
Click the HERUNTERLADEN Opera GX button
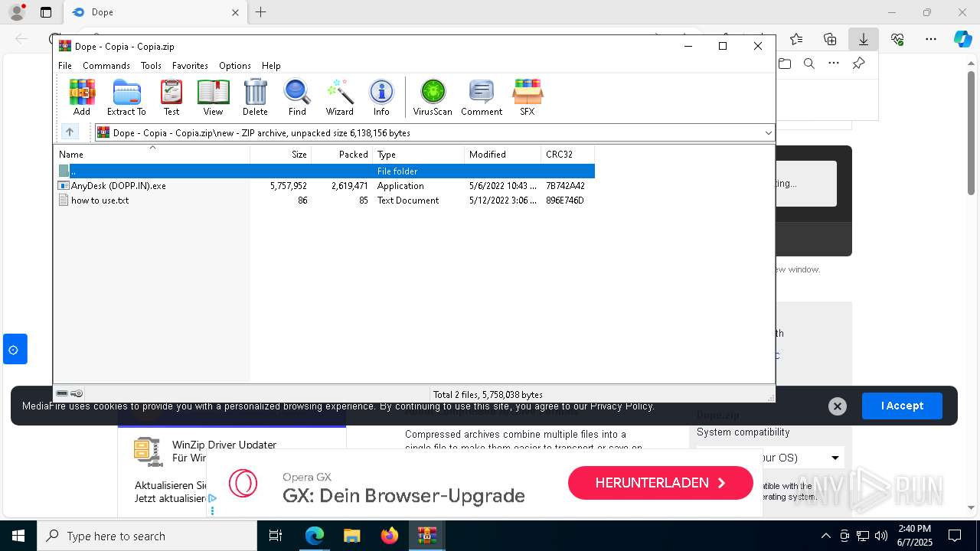(x=660, y=483)
